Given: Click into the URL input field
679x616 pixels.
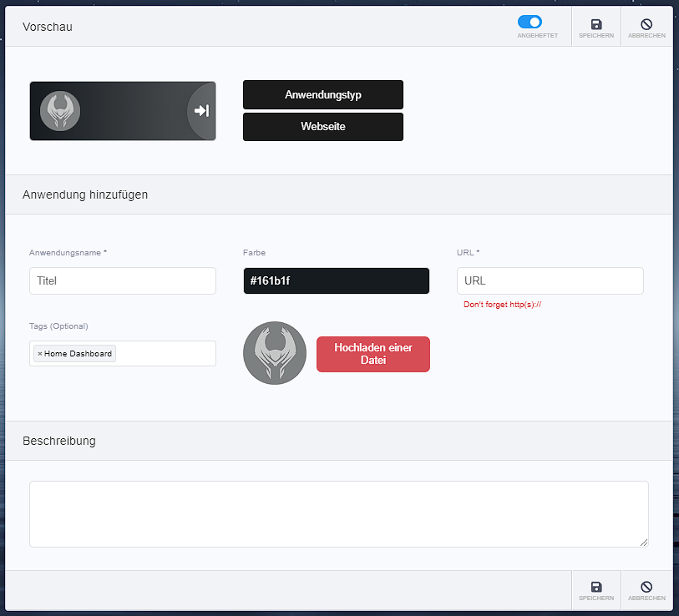Looking at the screenshot, I should pos(550,281).
